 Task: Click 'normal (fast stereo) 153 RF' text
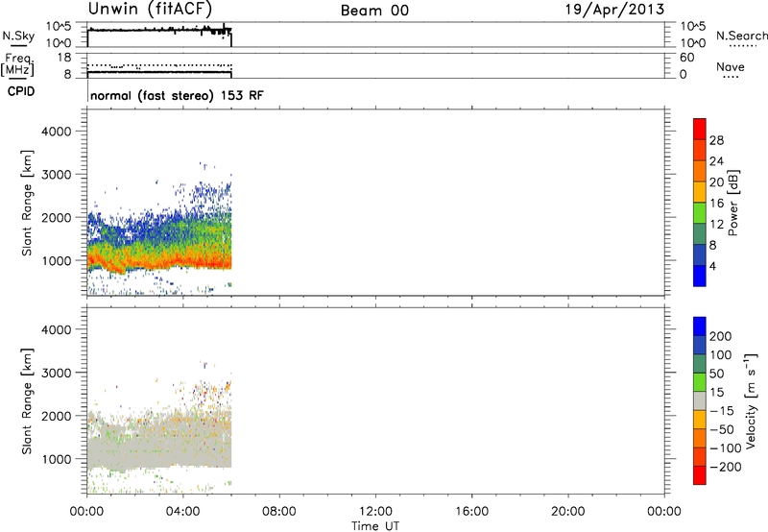[177, 95]
